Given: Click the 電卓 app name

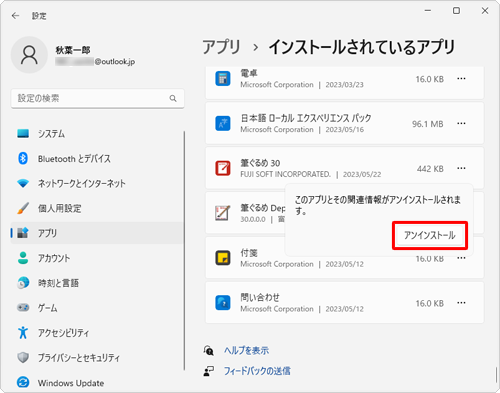Looking at the screenshot, I should click(x=249, y=73).
